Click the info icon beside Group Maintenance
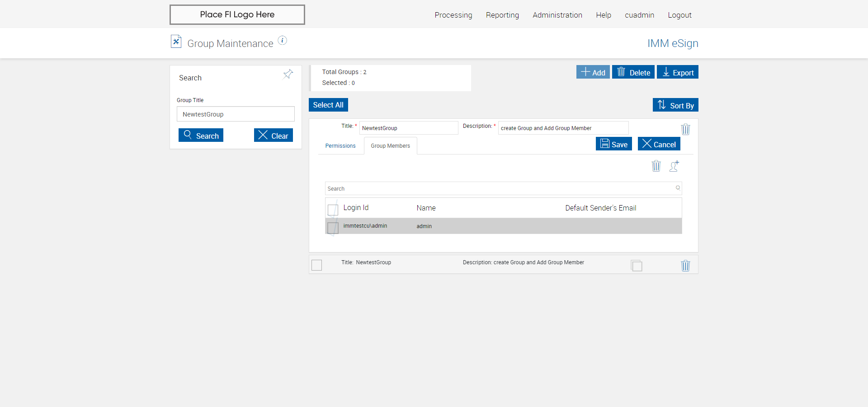868x407 pixels. coord(283,41)
